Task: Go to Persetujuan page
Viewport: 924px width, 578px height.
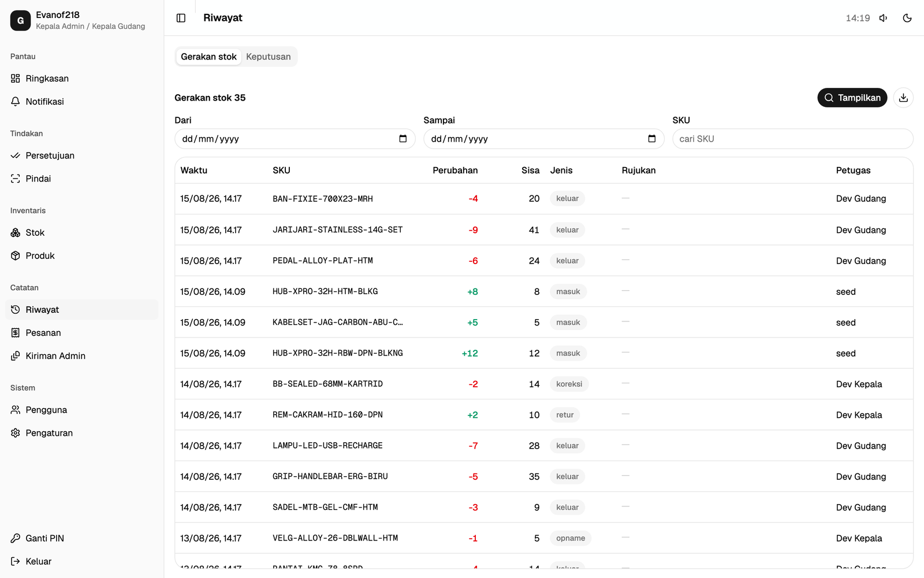Action: coord(81,155)
